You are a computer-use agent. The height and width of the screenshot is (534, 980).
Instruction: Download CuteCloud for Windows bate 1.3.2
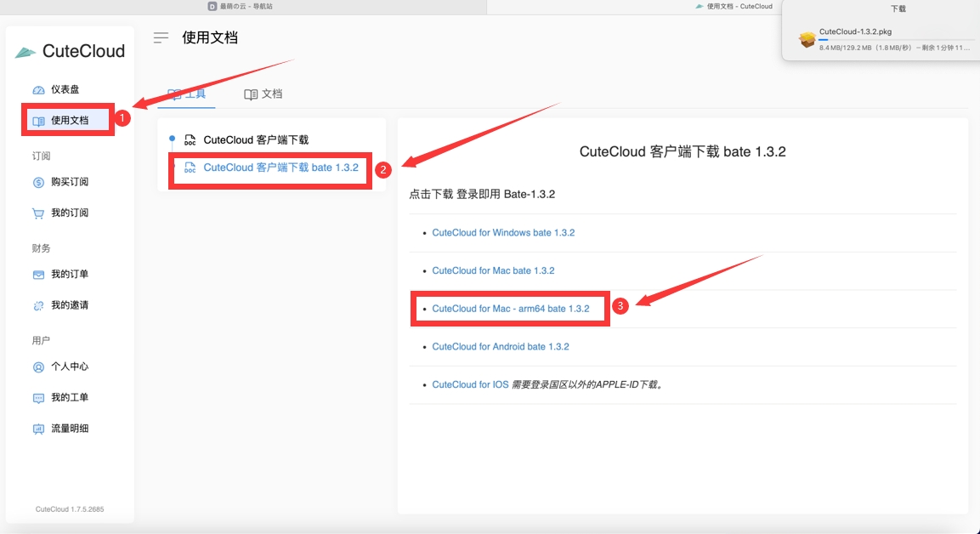tap(503, 233)
